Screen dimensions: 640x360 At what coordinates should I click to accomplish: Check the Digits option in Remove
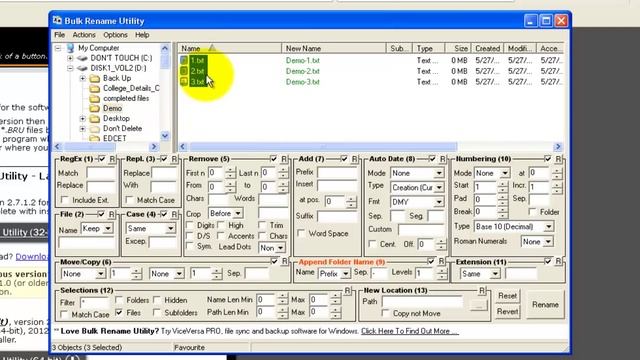[190, 225]
